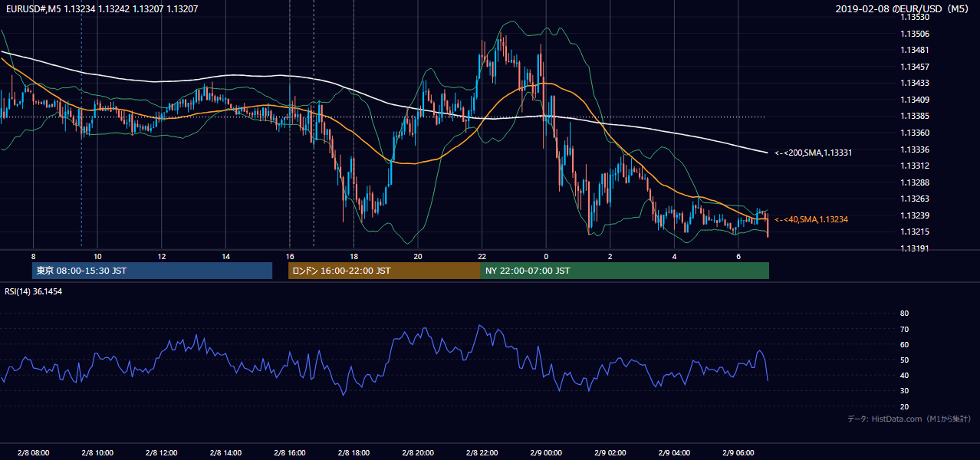Click RSI level 50 on the scale
The width and height of the screenshot is (980, 460).
point(904,360)
